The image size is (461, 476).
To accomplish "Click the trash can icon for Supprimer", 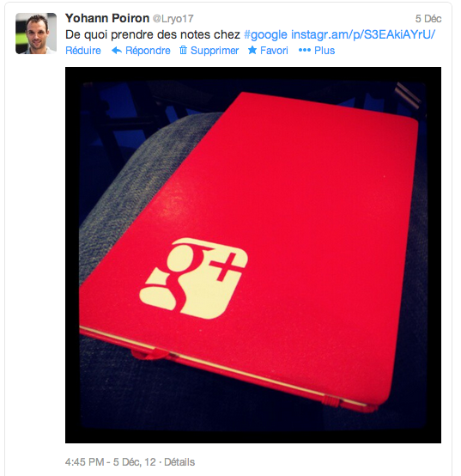I will 183,50.
